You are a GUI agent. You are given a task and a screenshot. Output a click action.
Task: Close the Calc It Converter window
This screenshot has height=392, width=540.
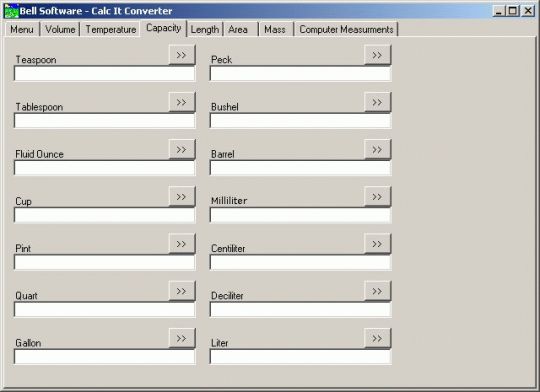coord(528,11)
